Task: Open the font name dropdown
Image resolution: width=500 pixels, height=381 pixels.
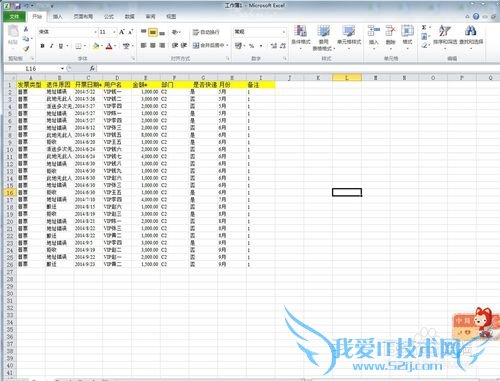Action: tap(95, 32)
